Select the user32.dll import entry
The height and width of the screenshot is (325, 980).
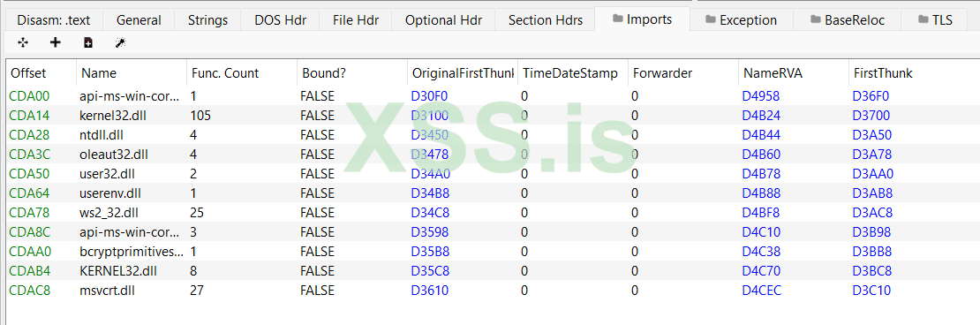(108, 174)
